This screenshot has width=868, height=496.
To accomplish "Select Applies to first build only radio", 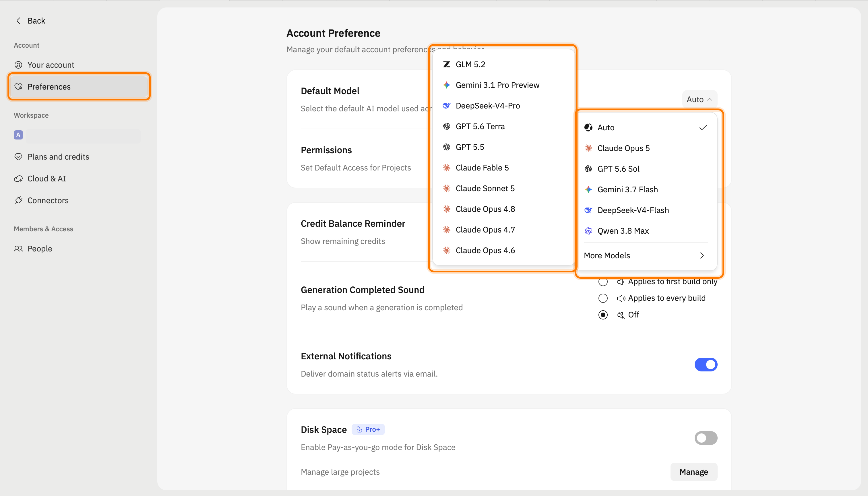I will (x=603, y=282).
